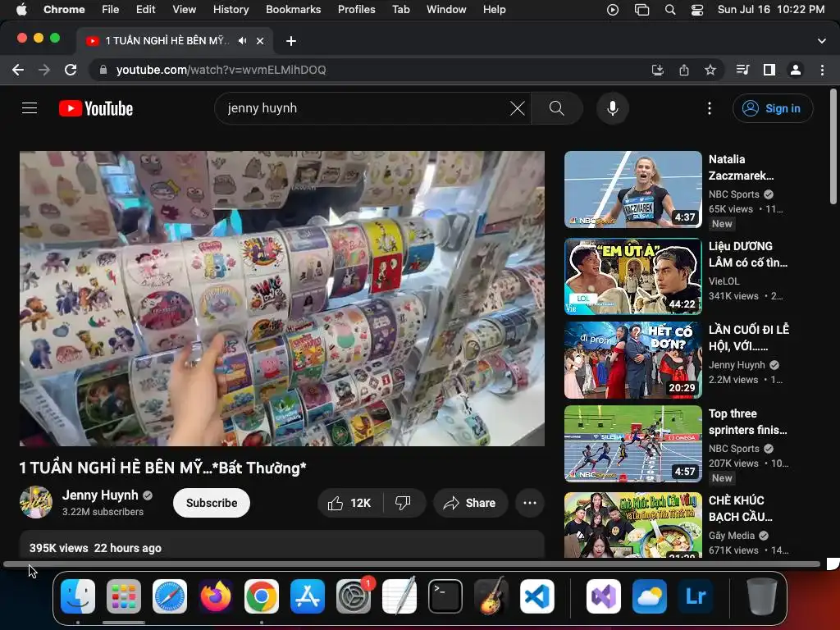Open Spotlight search in menu bar
This screenshot has height=630, width=840.
[x=670, y=10]
